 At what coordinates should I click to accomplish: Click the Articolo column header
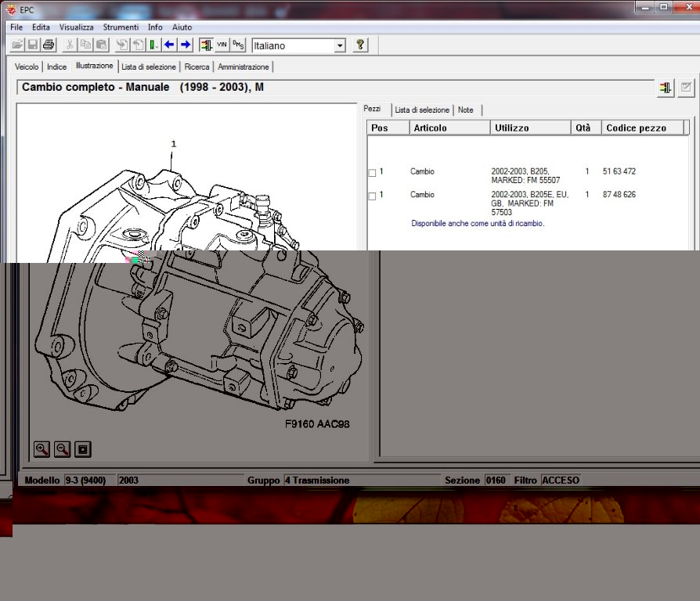click(449, 128)
